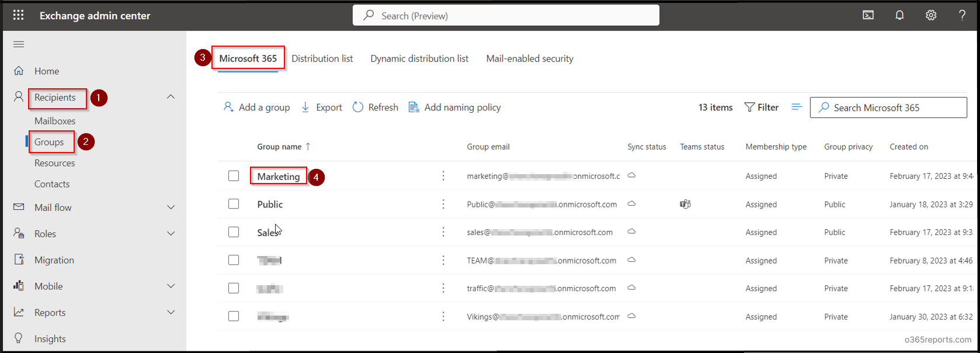Screen dimensions: 980x353
Task: Select the Public group checkbox
Action: 234,204
